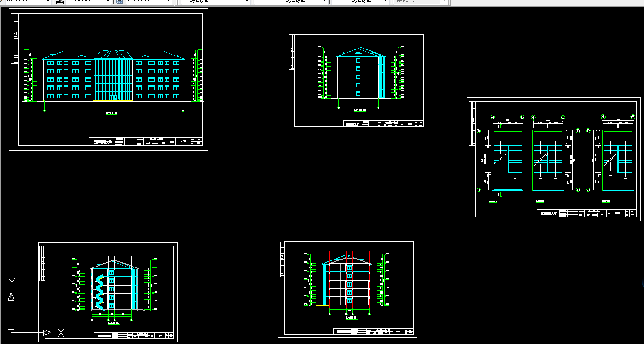This screenshot has width=644, height=344.
Task: Select the middle stair plan drawing
Action: click(x=548, y=160)
